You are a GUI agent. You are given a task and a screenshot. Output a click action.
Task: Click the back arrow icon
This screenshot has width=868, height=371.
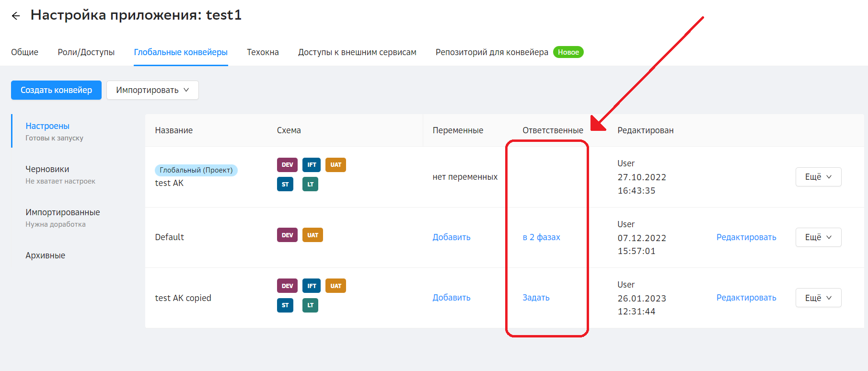pos(16,16)
